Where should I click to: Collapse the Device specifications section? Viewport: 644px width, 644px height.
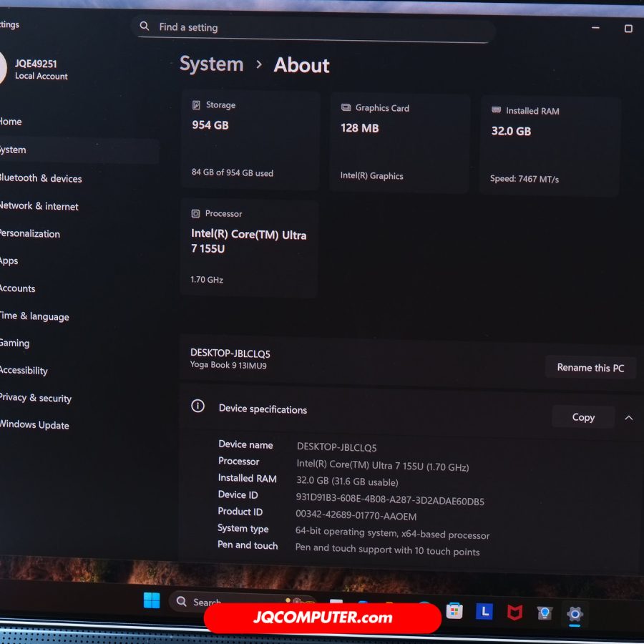pos(628,418)
